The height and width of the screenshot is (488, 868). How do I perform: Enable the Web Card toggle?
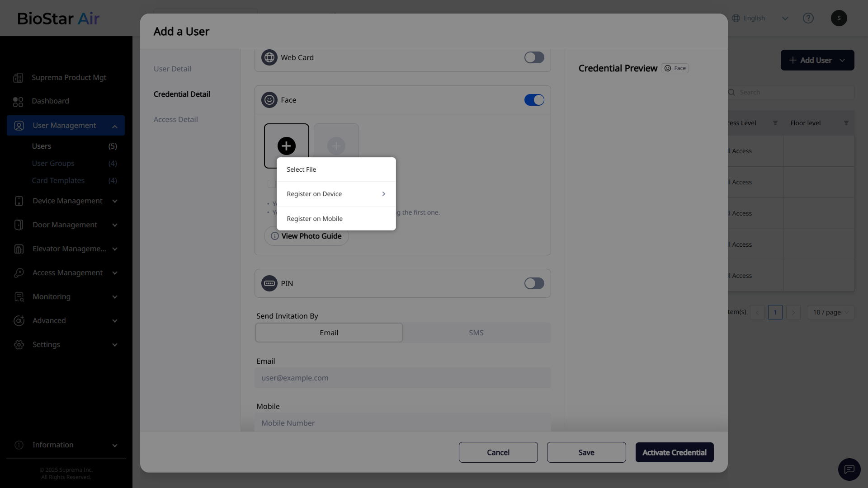tap(534, 57)
